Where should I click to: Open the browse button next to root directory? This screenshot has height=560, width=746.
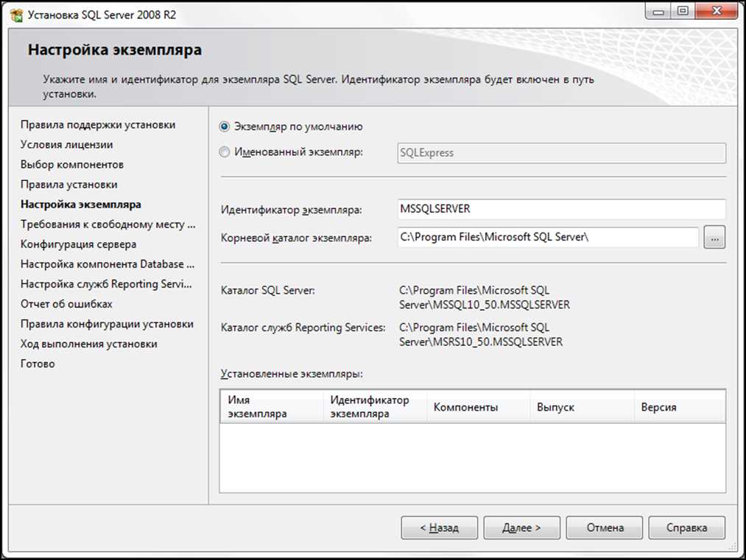[x=714, y=237]
